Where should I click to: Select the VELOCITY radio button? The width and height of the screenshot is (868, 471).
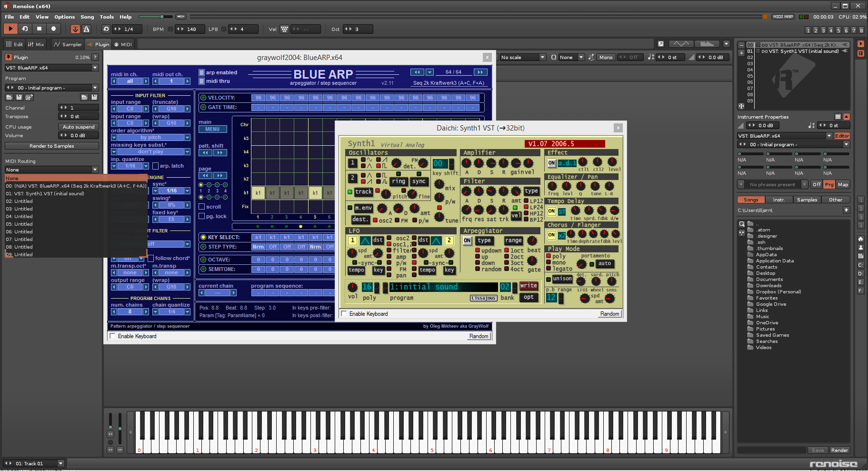pos(203,98)
